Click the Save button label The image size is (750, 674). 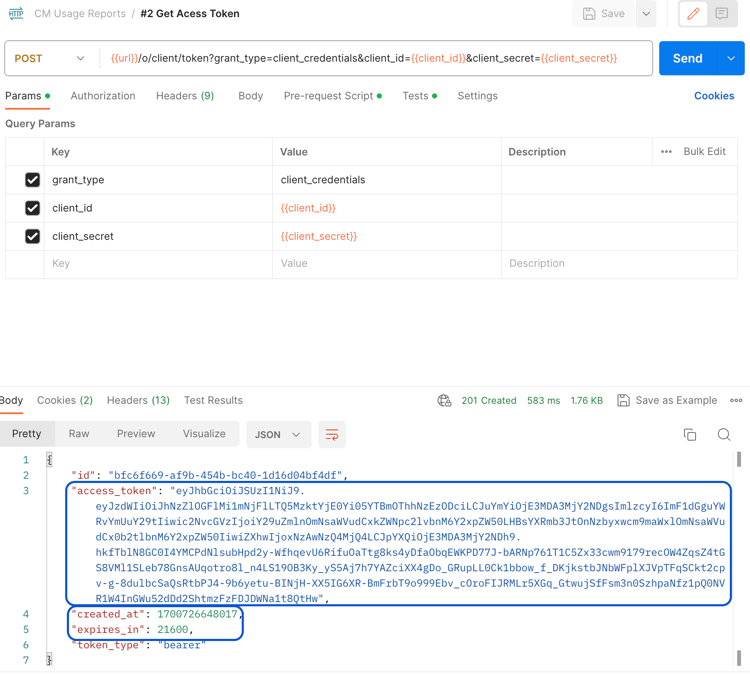pos(612,13)
